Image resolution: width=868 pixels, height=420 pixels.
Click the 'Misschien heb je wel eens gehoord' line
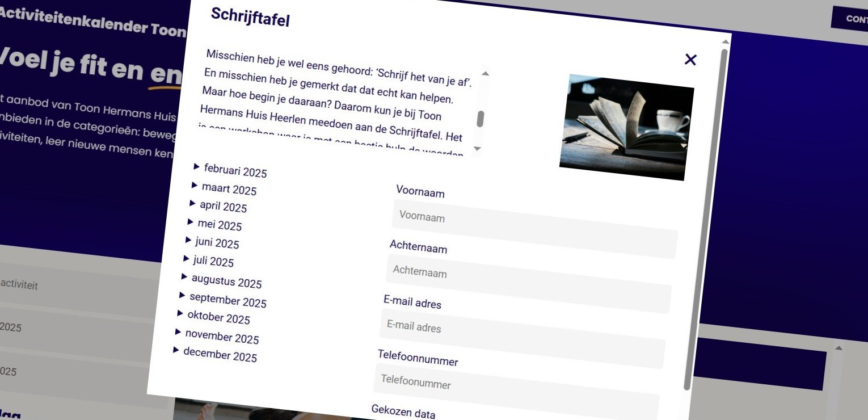[339, 67]
